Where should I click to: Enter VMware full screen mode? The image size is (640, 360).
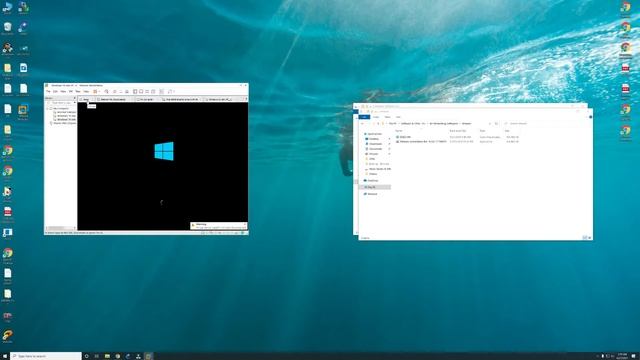coord(147,91)
